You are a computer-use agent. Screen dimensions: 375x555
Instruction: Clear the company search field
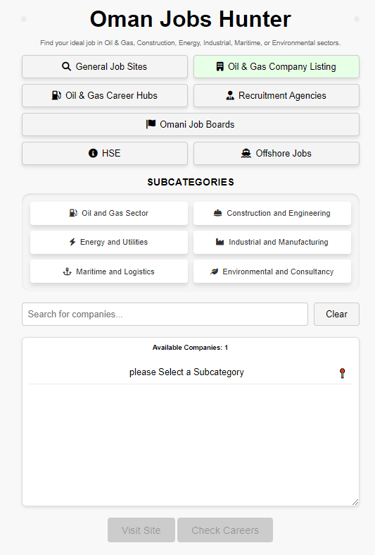336,314
